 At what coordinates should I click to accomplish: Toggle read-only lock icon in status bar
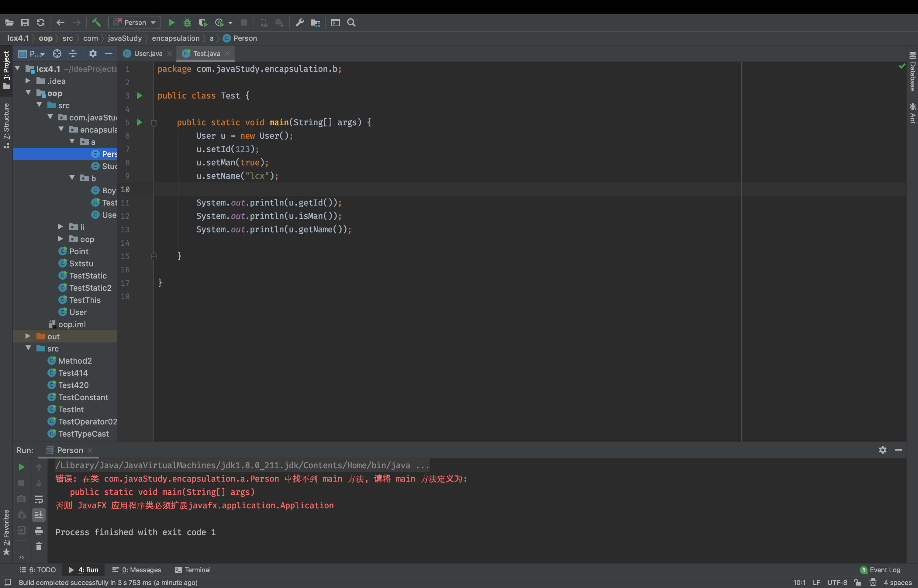(x=857, y=582)
